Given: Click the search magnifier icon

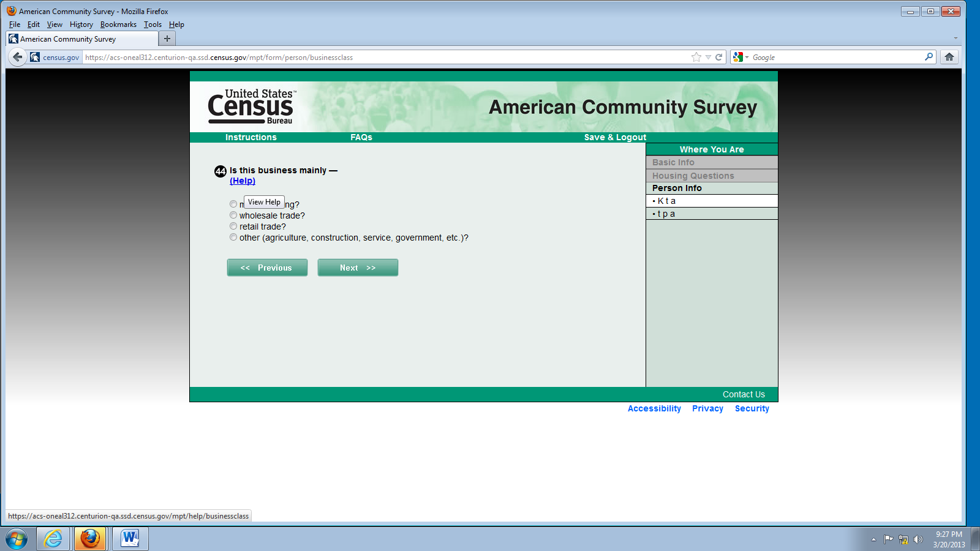Looking at the screenshot, I should tap(929, 57).
